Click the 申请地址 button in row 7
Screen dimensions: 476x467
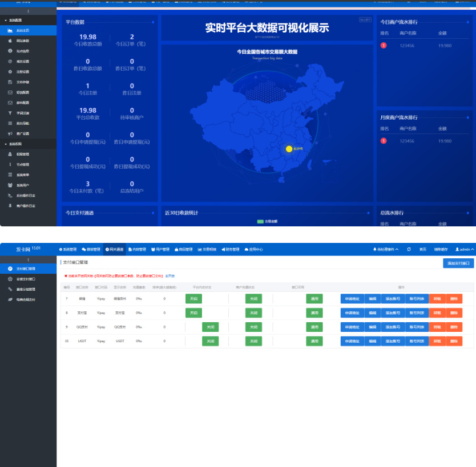tap(352, 299)
